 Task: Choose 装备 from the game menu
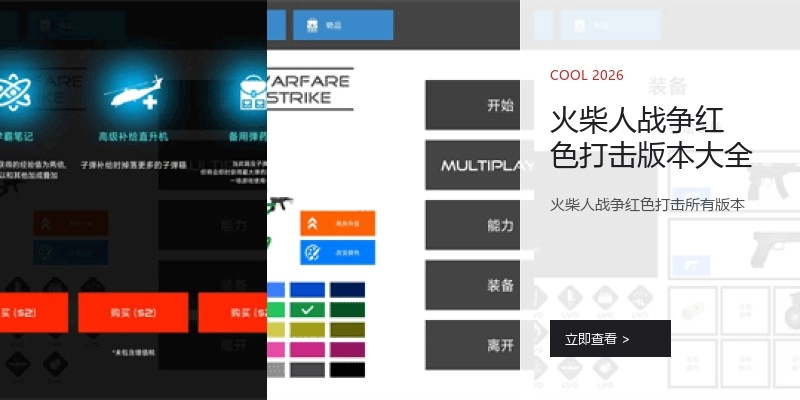tap(472, 285)
